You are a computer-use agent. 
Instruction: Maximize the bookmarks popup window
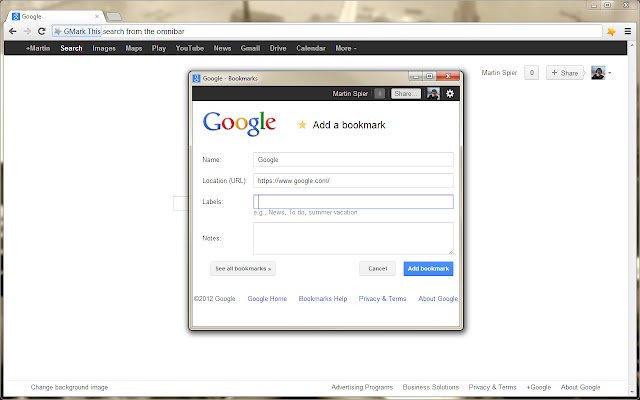430,76
